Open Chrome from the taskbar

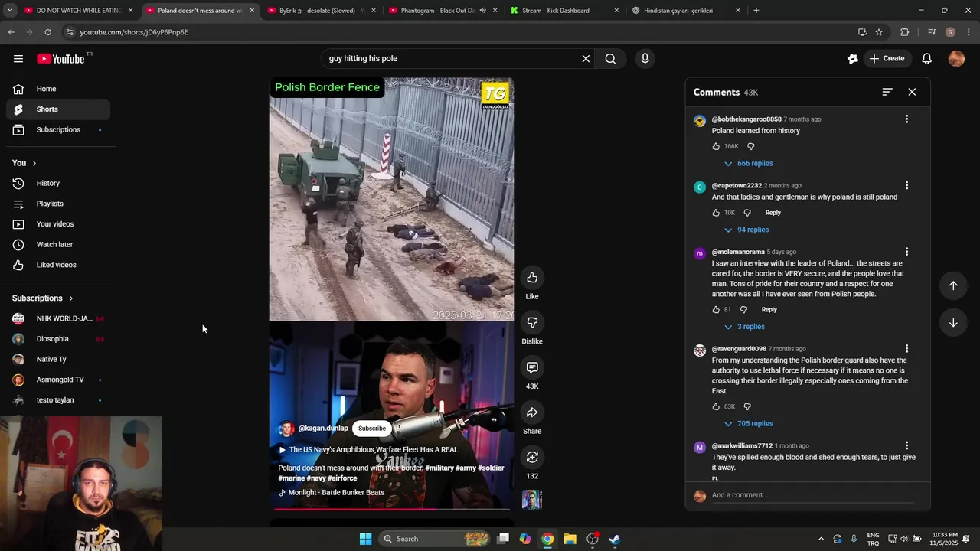547,539
